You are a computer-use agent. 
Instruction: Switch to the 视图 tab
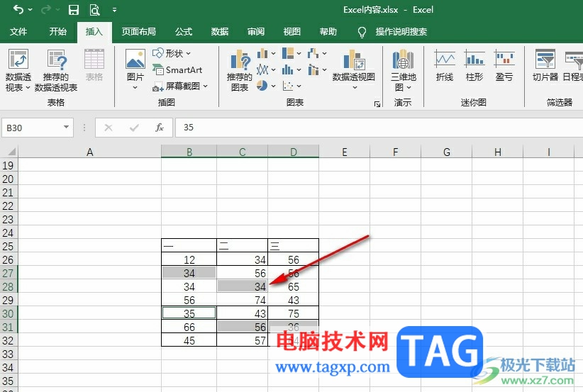pos(292,32)
